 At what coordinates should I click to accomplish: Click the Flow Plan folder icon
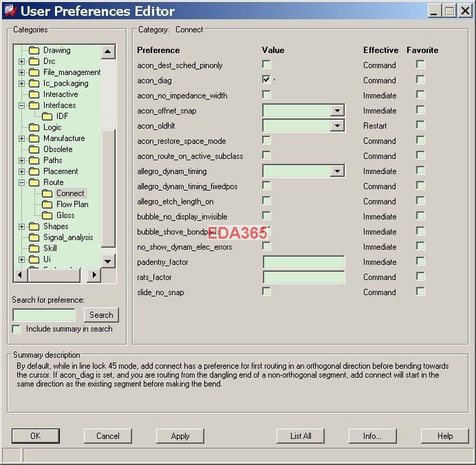[x=47, y=204]
